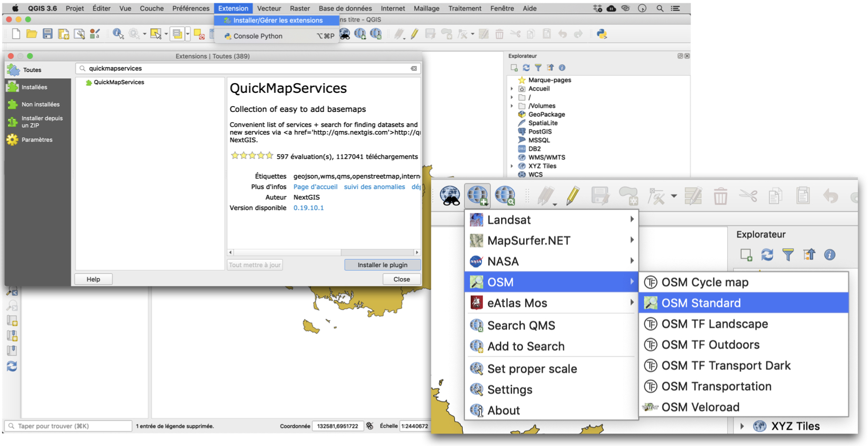Click the refresh icon in Explorateur panel
868x446 pixels.
point(526,68)
